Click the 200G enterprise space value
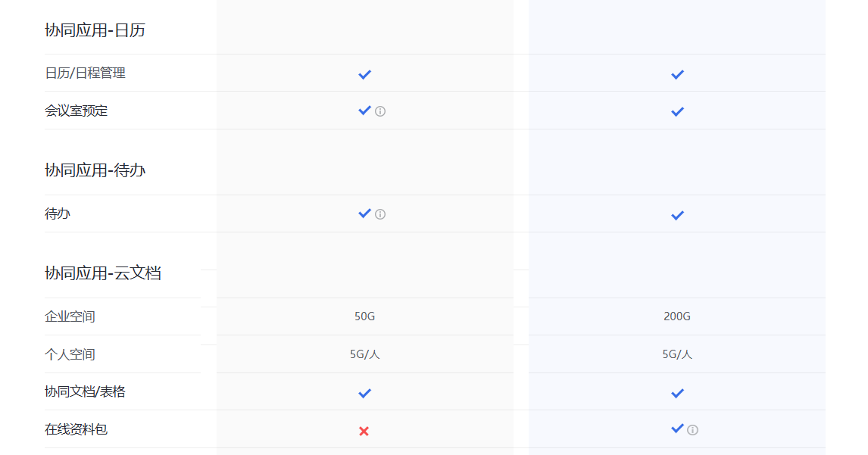The image size is (868, 455). pos(677,316)
